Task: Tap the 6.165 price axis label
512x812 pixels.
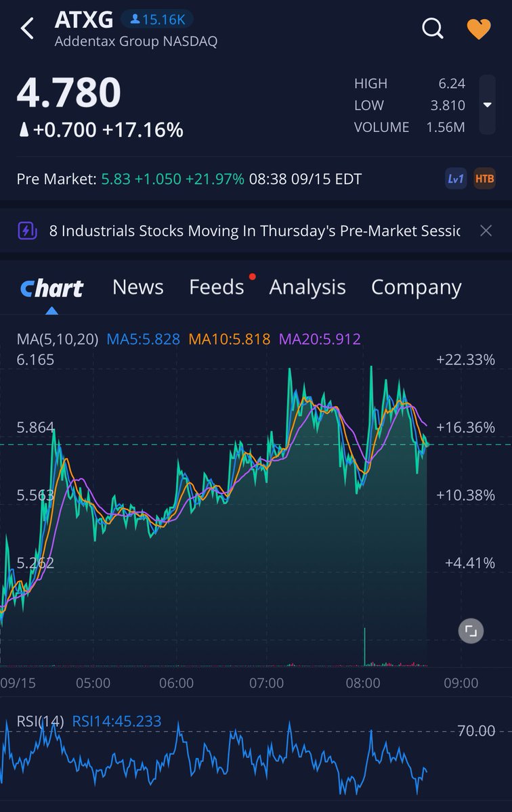Action: [x=35, y=360]
